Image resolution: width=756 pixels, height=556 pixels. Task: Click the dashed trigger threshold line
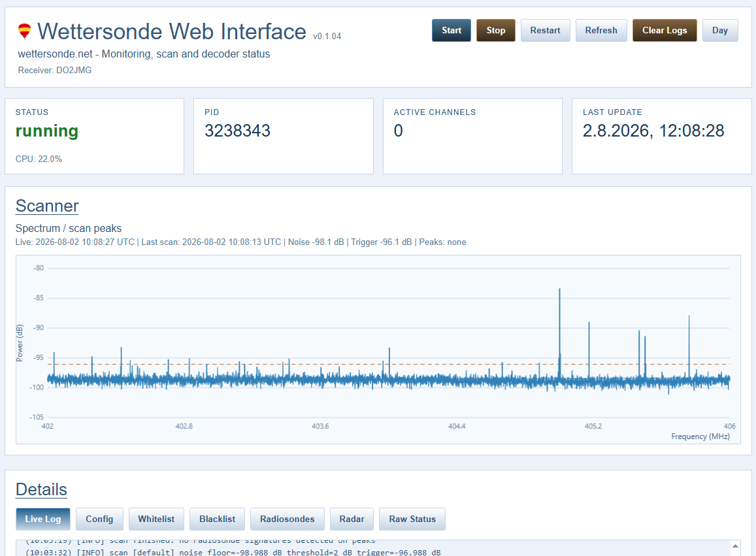pyautogui.click(x=389, y=364)
